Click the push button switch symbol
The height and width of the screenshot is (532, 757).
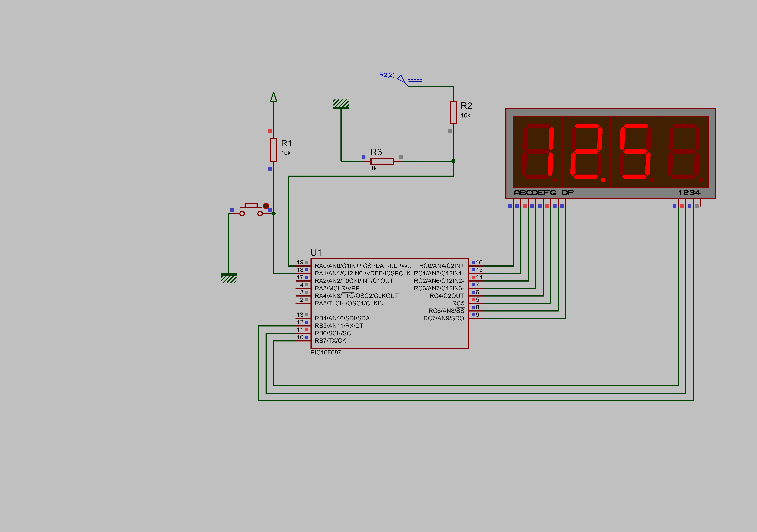tap(251, 210)
